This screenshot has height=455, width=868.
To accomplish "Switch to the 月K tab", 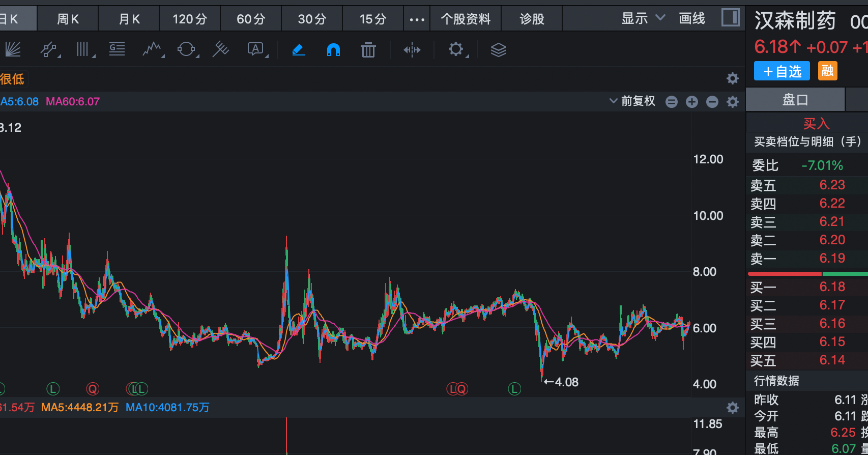I will pyautogui.click(x=129, y=19).
